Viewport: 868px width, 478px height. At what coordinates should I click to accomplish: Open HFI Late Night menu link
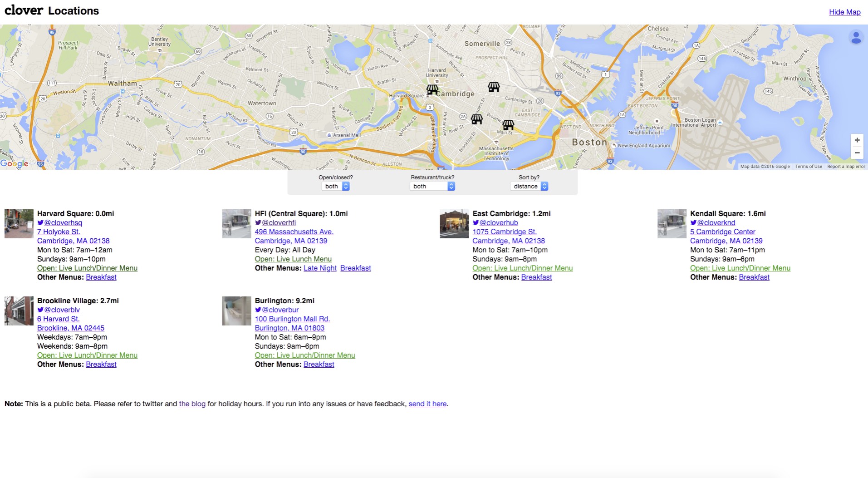pyautogui.click(x=320, y=268)
